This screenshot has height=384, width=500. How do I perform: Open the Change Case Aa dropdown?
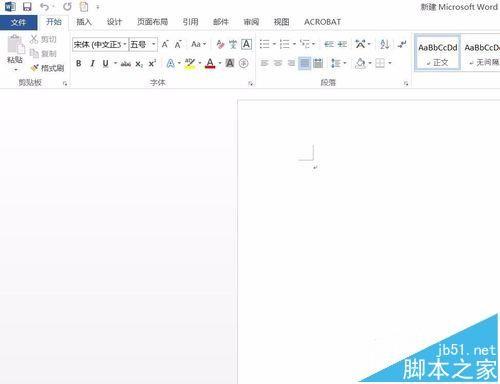point(198,44)
